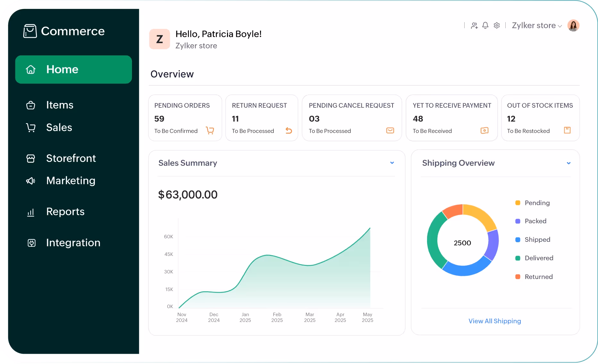
Task: Click the envelope icon on Pending Cancel Request card
Action: 390,131
